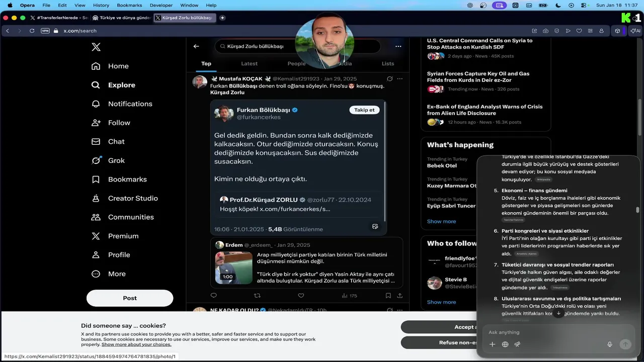The image size is (644, 362).
Task: Repost the Mustafa KOÇAK post
Action: pos(258,296)
